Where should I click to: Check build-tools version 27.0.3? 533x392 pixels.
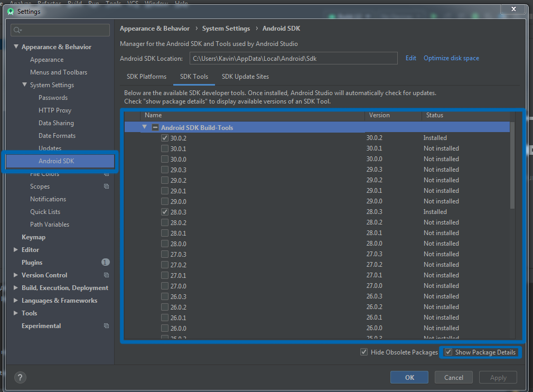[165, 254]
